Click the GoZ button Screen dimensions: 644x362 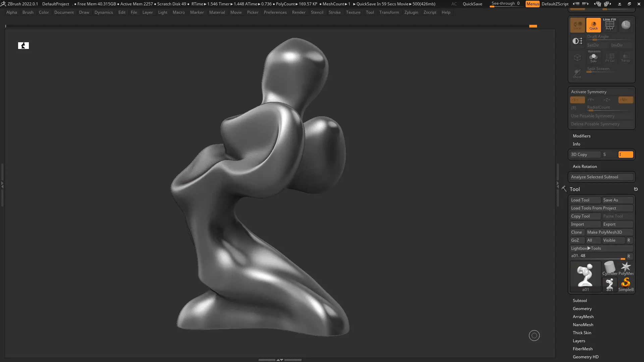tap(577, 240)
